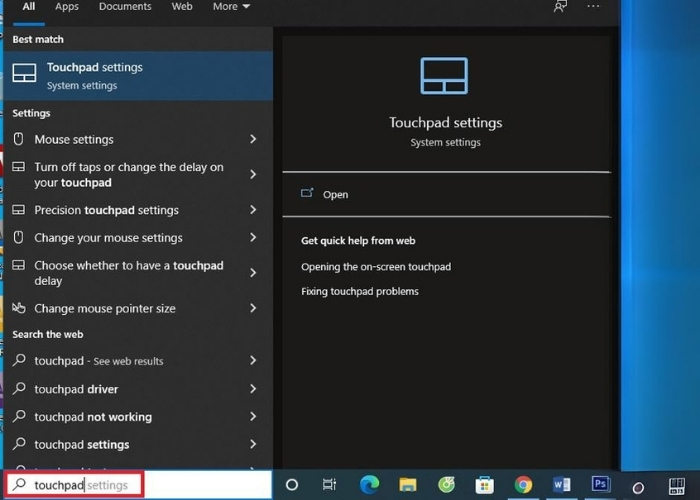Open the search feedback icon at top

coord(561,7)
